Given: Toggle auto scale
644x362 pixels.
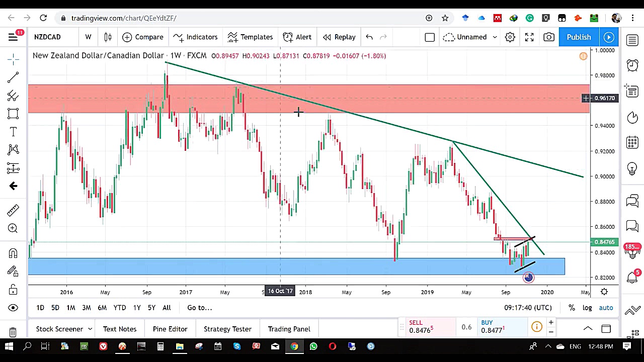Looking at the screenshot, I should (x=606, y=308).
